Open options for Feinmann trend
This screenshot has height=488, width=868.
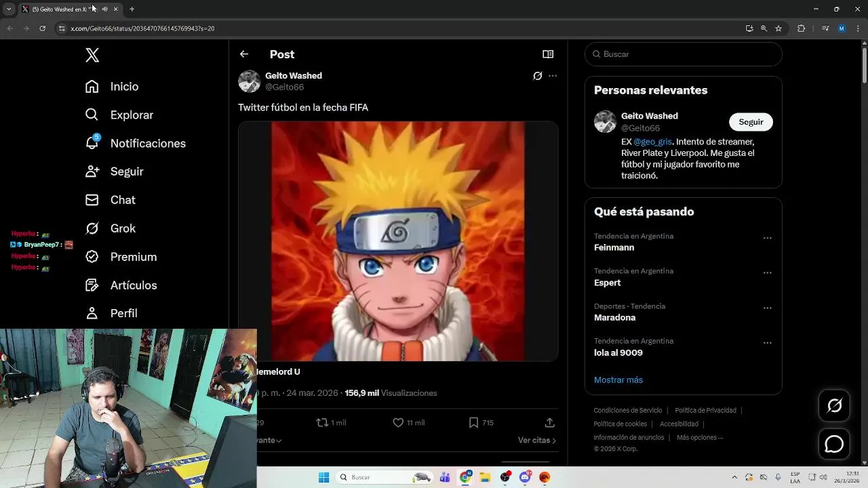pos(768,238)
